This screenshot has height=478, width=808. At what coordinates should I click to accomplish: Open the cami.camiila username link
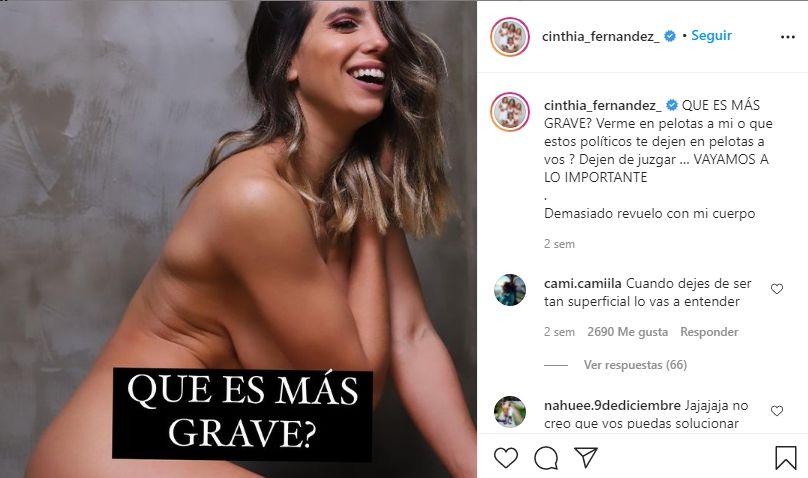tap(582, 283)
